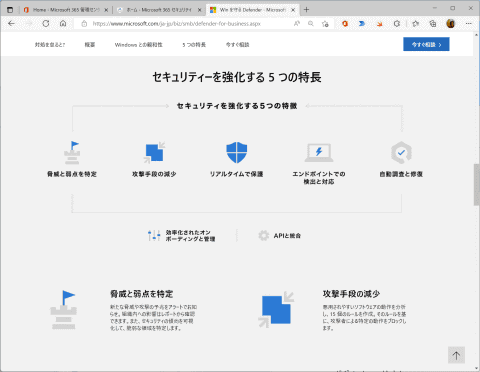This screenshot has width=480, height=372.
Task: Close the Microsoft 365 セキュリティ tab
Action: tap(200, 10)
